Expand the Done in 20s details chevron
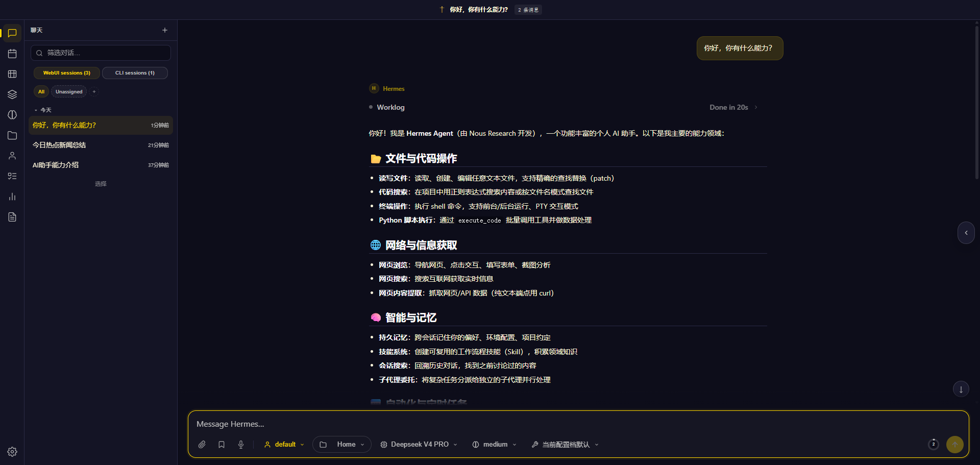Screen dimensions: 980x465 coord(756,107)
